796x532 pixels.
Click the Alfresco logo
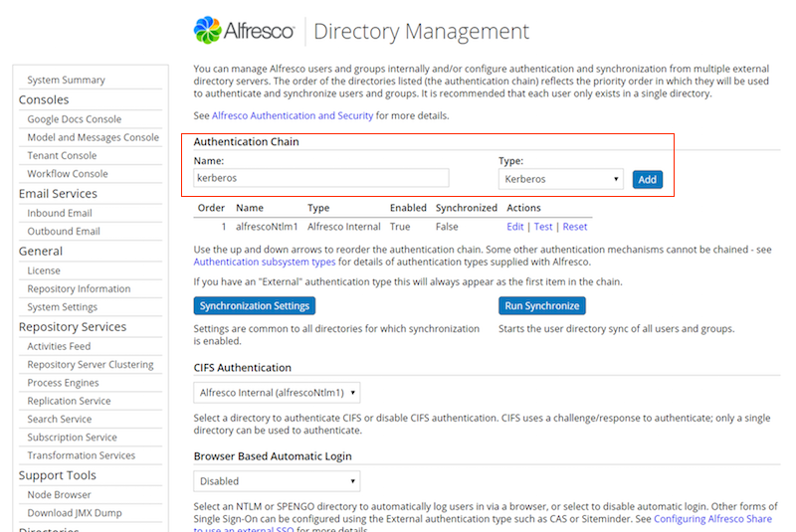(x=244, y=31)
